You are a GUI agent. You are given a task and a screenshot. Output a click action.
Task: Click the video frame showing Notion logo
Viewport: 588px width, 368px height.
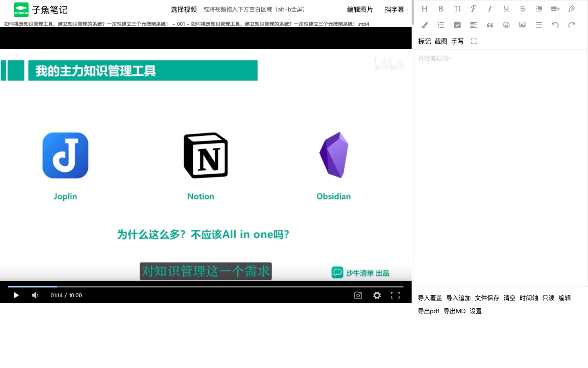(x=206, y=155)
